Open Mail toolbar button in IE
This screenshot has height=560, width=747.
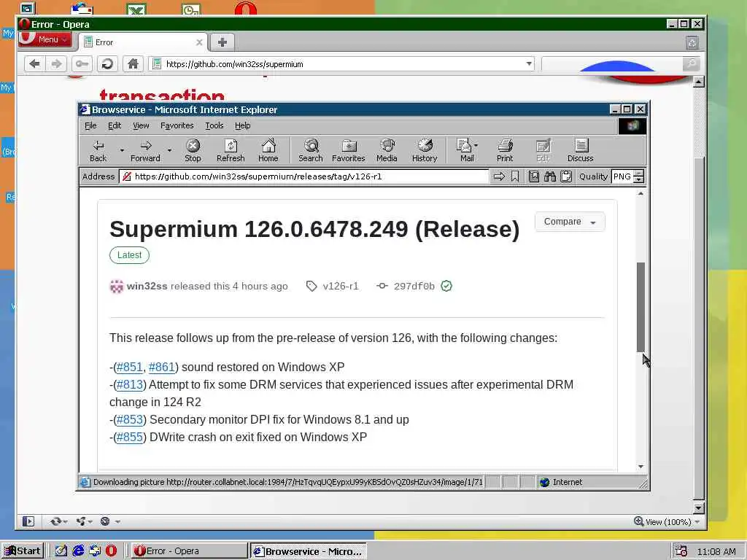(x=467, y=150)
